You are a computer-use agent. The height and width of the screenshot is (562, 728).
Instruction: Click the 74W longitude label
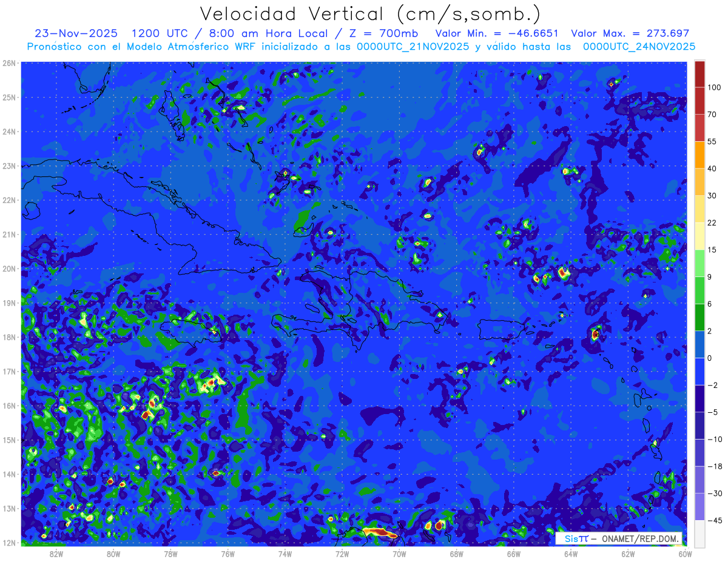pos(285,554)
